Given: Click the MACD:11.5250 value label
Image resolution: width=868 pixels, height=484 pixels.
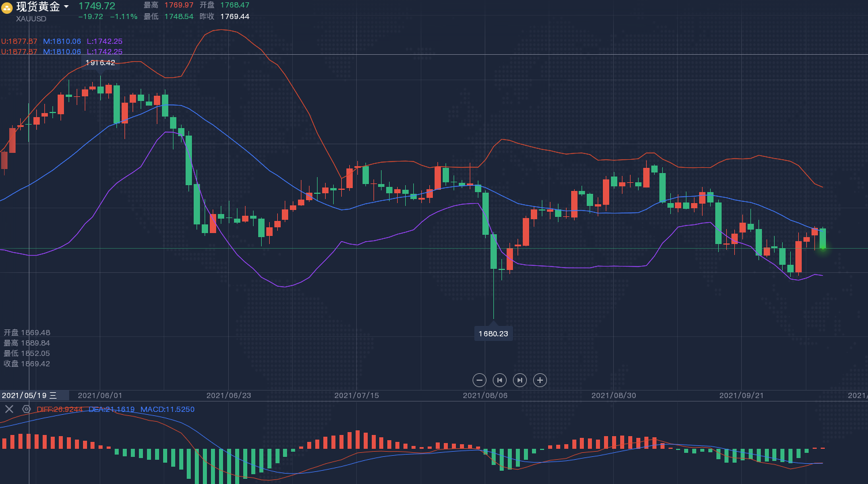Looking at the screenshot, I should [167, 410].
